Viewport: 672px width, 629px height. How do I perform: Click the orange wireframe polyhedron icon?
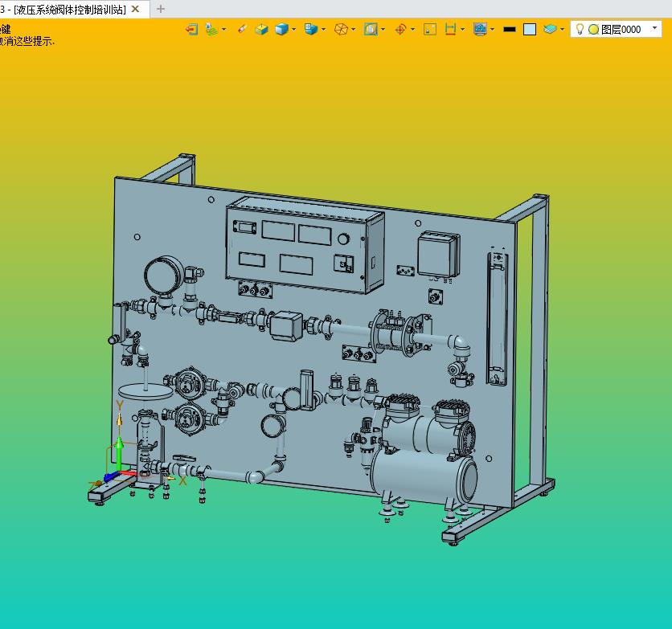point(341,29)
